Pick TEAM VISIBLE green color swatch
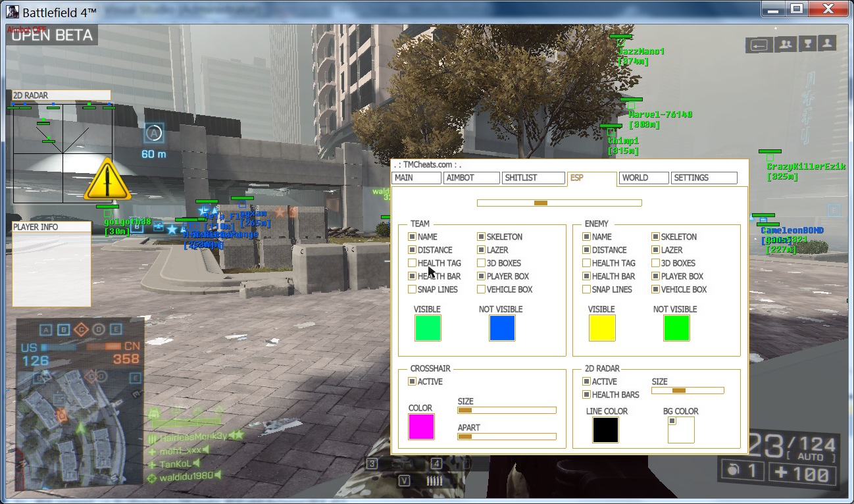854x504 pixels. click(428, 328)
